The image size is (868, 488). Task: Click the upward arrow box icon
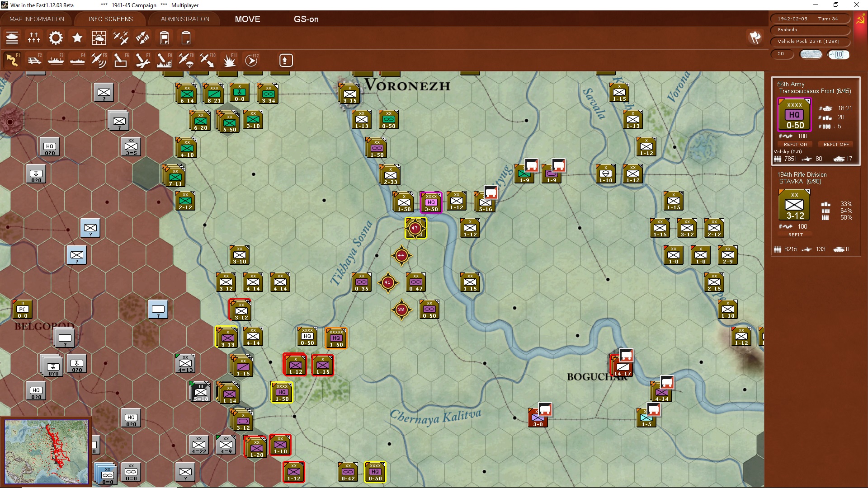[285, 60]
